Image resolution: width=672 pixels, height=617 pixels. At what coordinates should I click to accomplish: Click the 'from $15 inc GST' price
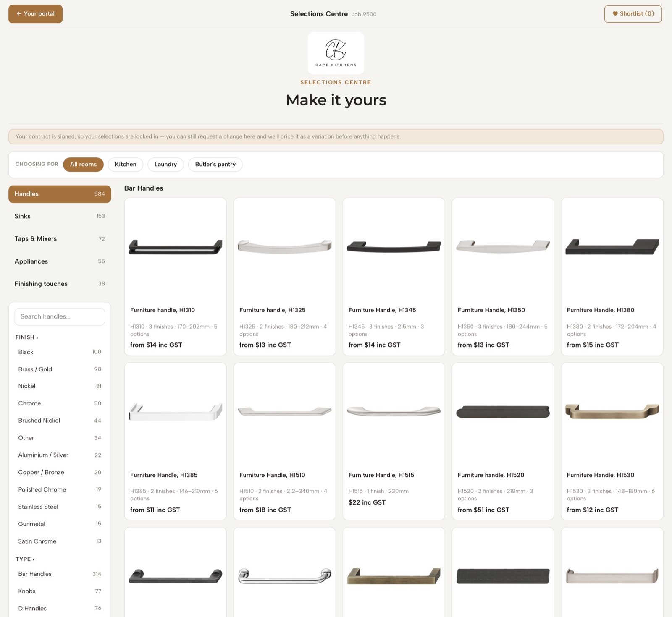click(x=593, y=345)
